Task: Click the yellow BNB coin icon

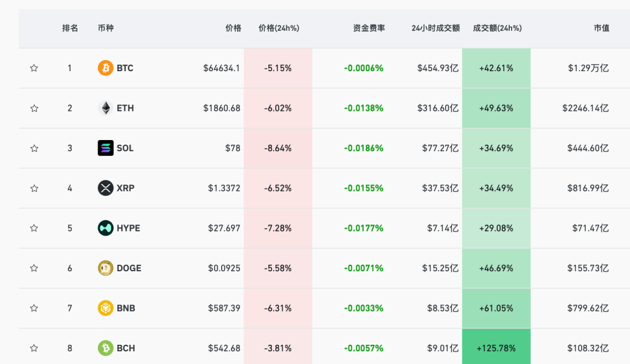Action: (106, 308)
